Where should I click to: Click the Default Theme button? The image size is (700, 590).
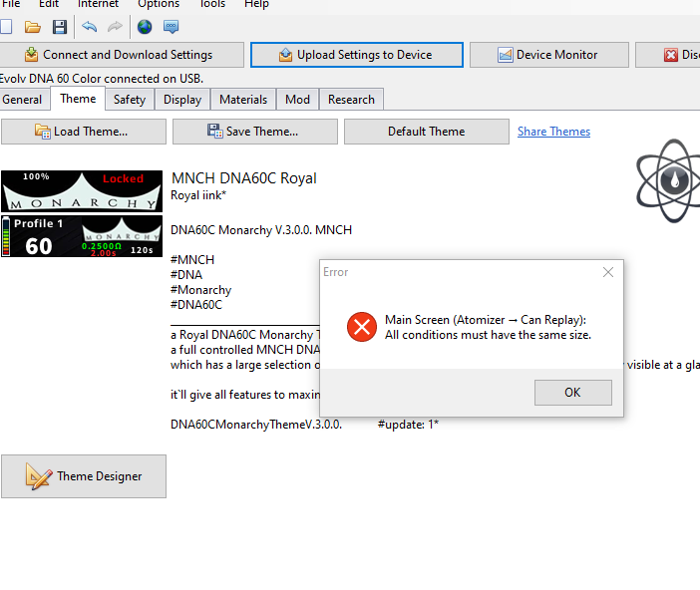pyautogui.click(x=426, y=132)
